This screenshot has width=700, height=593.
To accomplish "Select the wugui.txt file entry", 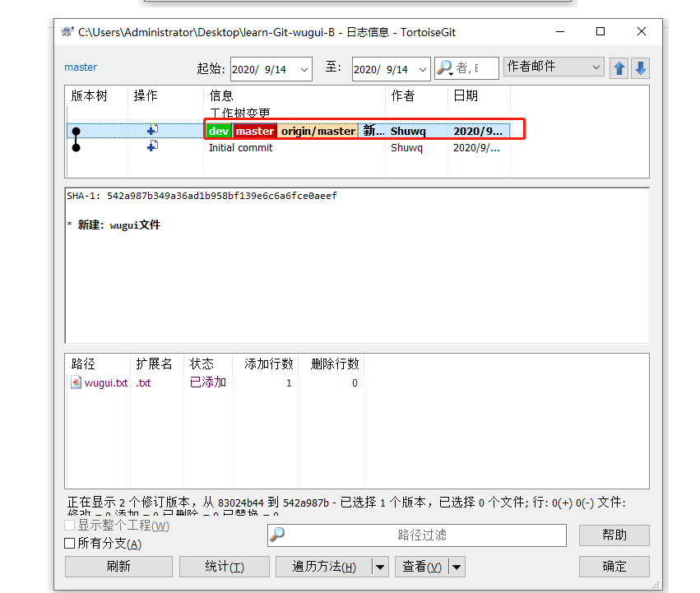I will tap(106, 382).
